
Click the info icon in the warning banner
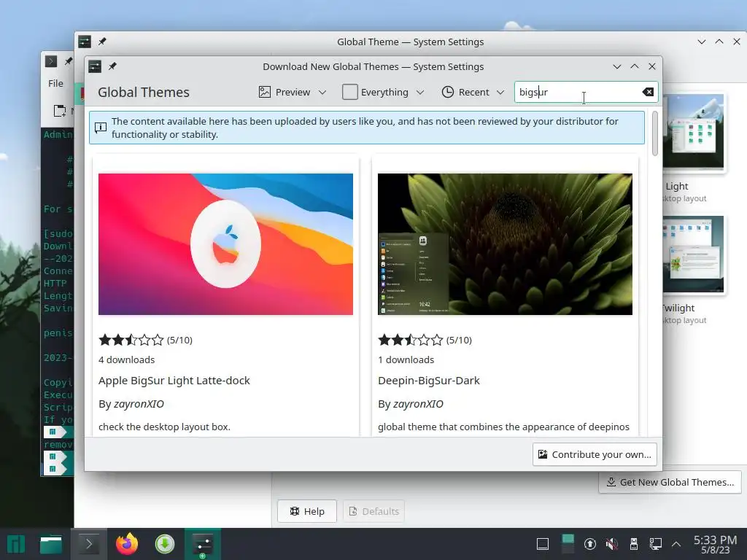(x=101, y=128)
